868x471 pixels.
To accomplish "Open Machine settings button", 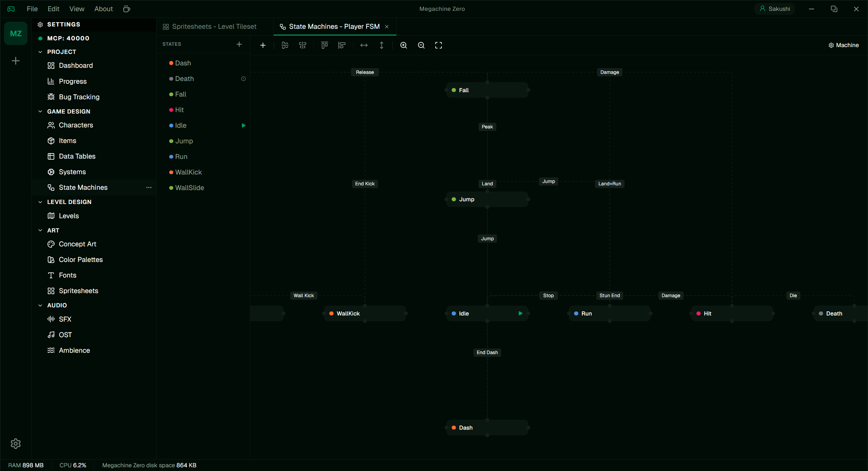I will (844, 45).
